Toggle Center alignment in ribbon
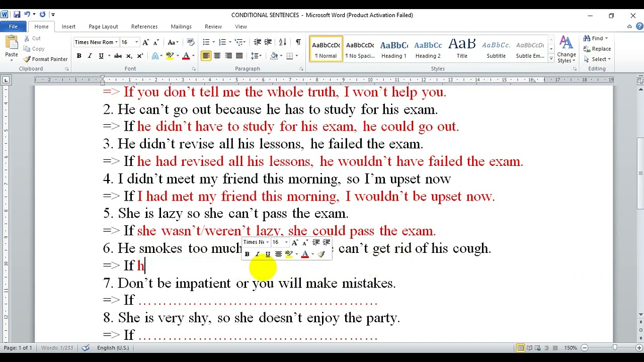Viewport: 644px width, 362px height. (x=217, y=56)
